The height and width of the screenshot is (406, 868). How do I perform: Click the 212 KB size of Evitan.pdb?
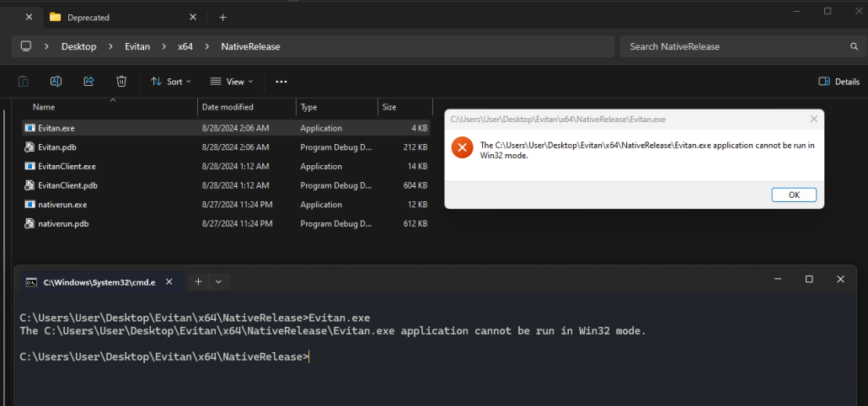[415, 147]
